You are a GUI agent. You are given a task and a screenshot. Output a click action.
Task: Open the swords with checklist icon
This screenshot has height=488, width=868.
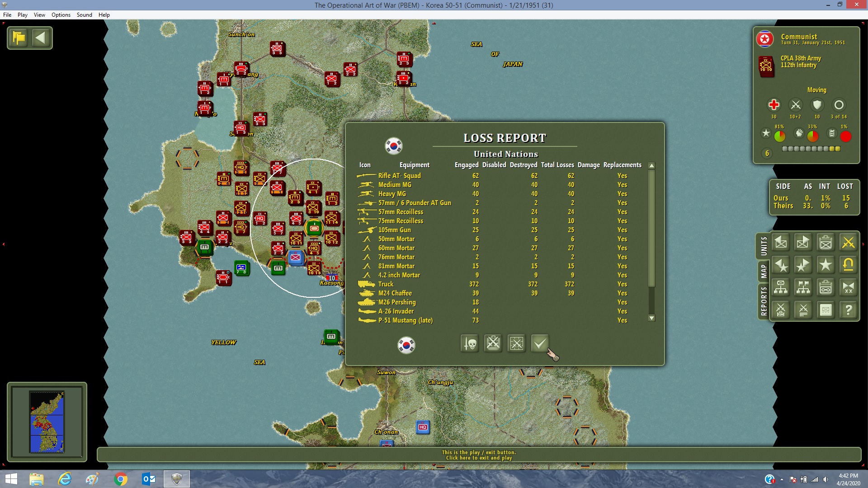[x=781, y=310]
